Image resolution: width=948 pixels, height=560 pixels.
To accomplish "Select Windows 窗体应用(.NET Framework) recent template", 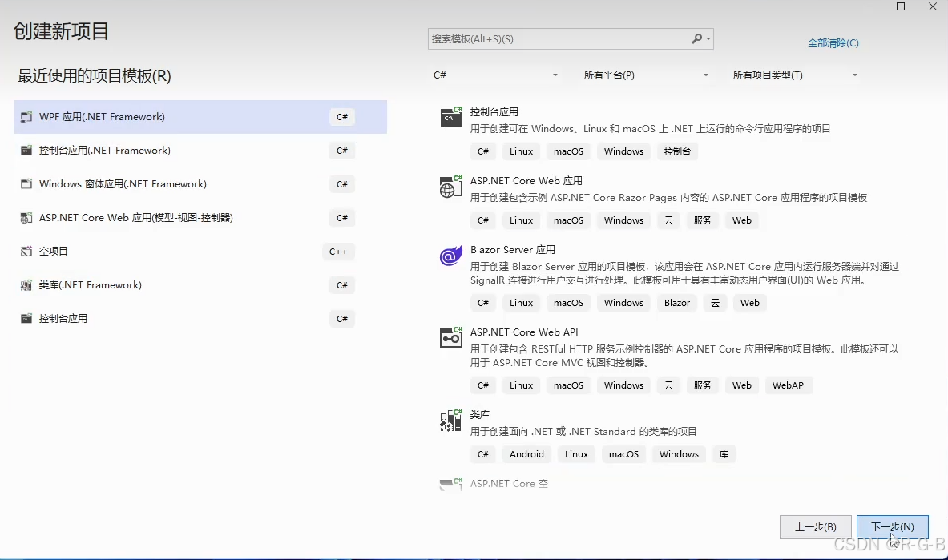I will (200, 183).
